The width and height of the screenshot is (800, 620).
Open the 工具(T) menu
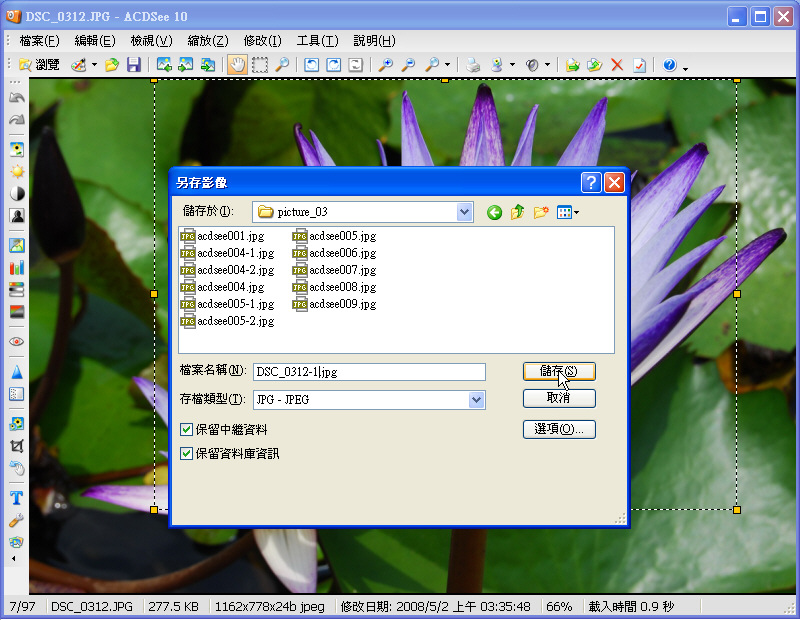tap(317, 41)
